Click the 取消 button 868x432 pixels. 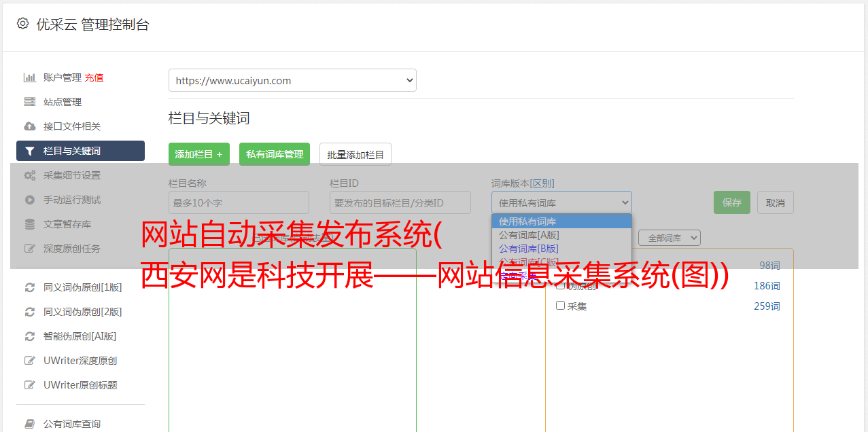pos(776,202)
